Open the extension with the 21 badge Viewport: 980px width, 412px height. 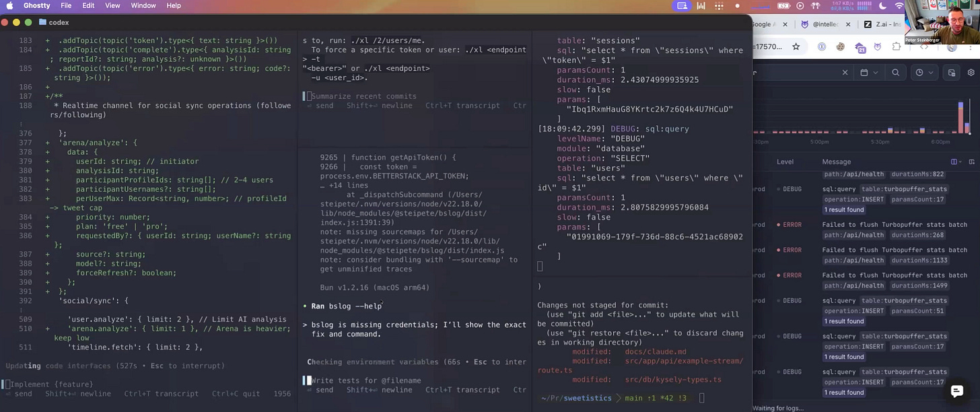[860, 48]
